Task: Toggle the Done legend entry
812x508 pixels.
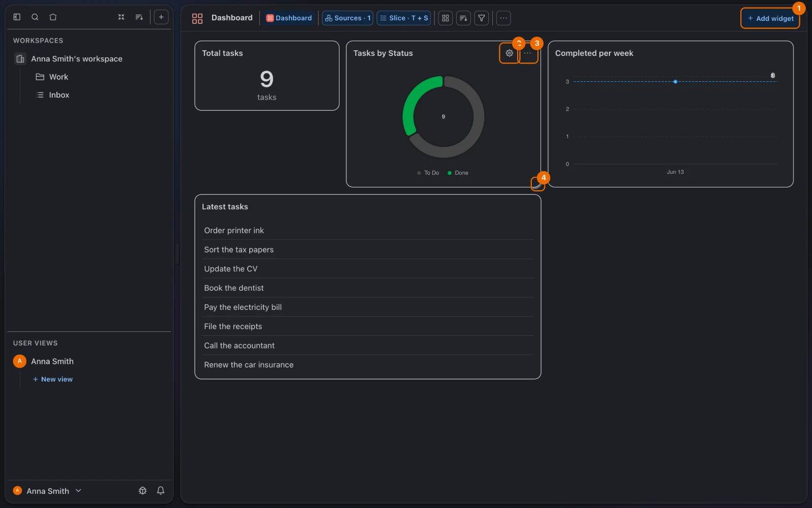Action: 458,173
